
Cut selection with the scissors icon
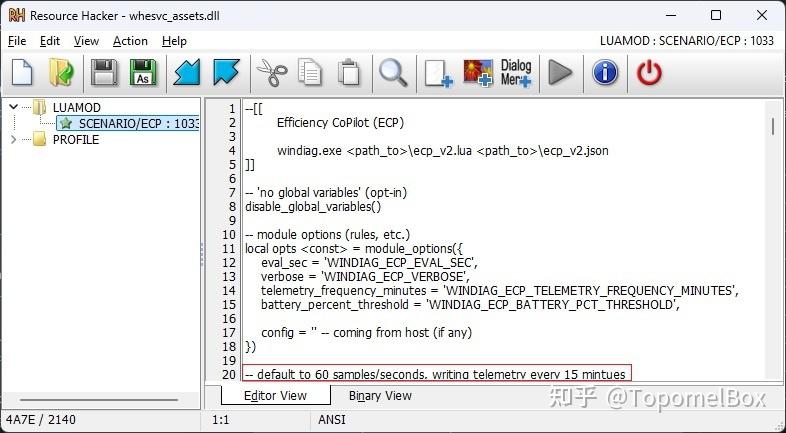[x=272, y=73]
